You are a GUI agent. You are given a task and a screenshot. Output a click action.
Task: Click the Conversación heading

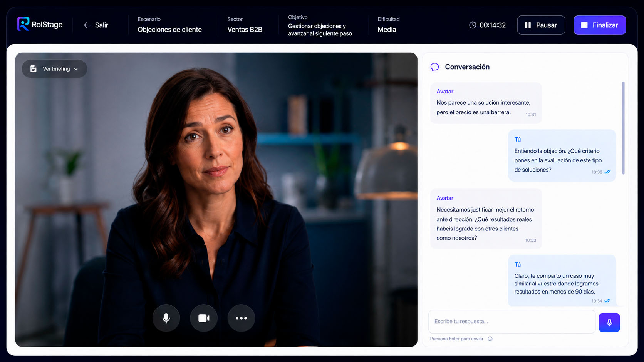coord(467,67)
